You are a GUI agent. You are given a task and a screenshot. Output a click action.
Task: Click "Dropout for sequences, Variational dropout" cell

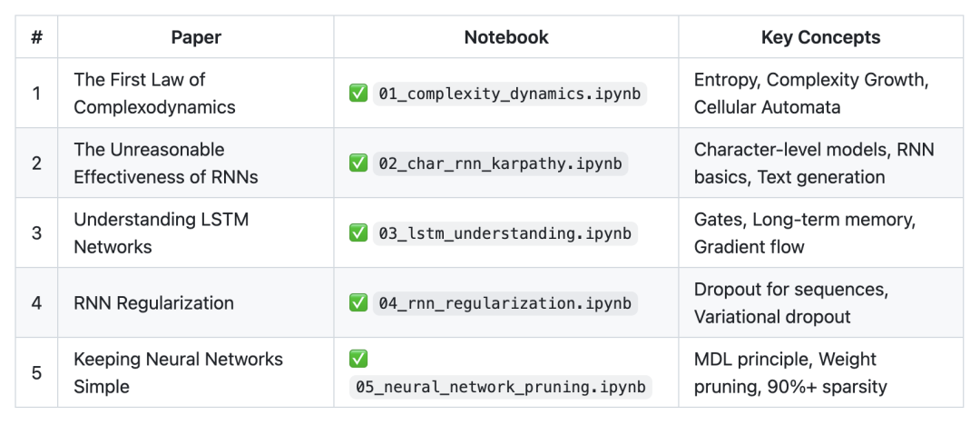791,303
